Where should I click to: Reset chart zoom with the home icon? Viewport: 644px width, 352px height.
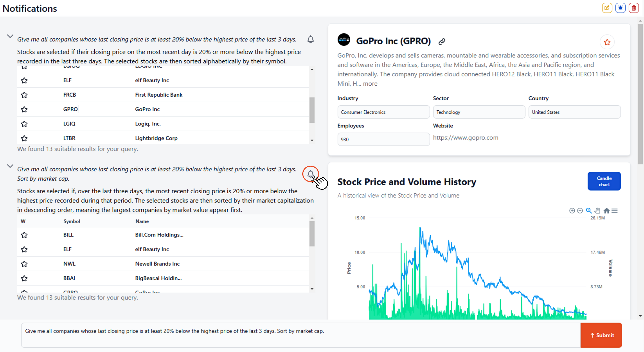[606, 211]
